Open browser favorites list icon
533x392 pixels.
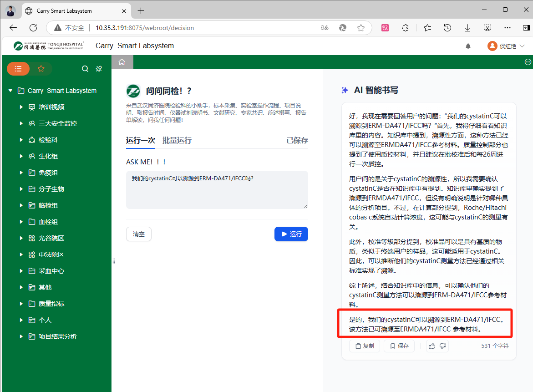pos(427,28)
